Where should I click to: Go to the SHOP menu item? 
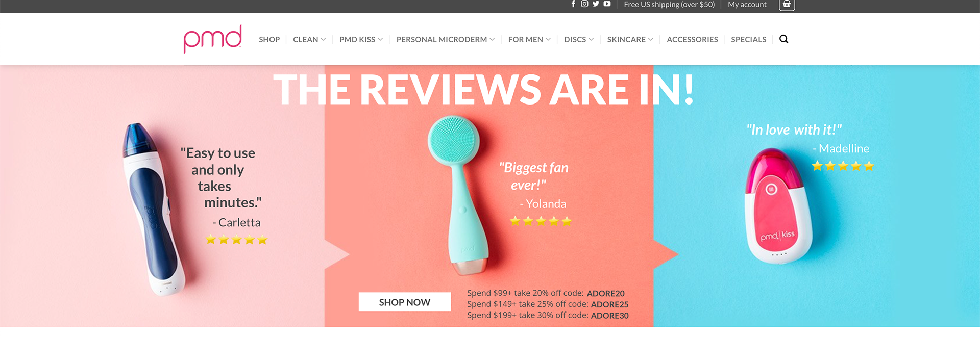click(x=269, y=40)
